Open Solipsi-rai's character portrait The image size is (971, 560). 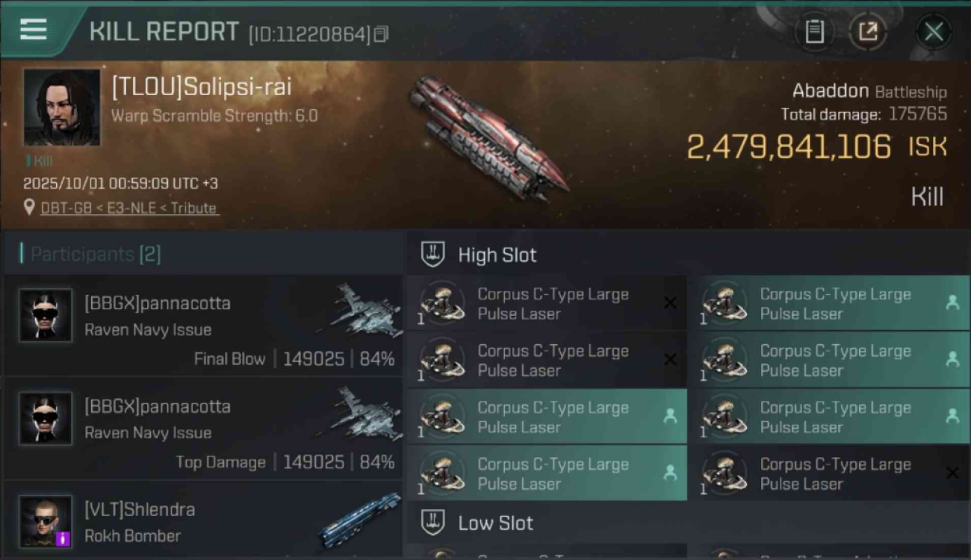(61, 107)
